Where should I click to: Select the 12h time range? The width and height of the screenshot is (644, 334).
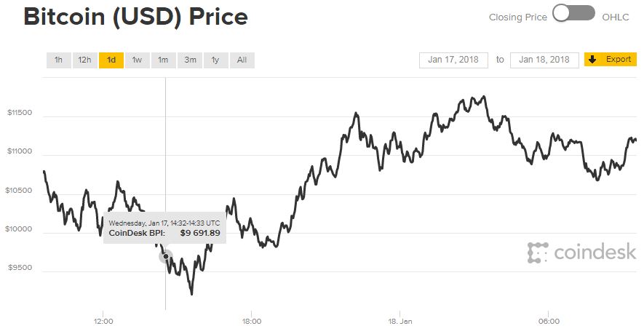[x=84, y=60]
